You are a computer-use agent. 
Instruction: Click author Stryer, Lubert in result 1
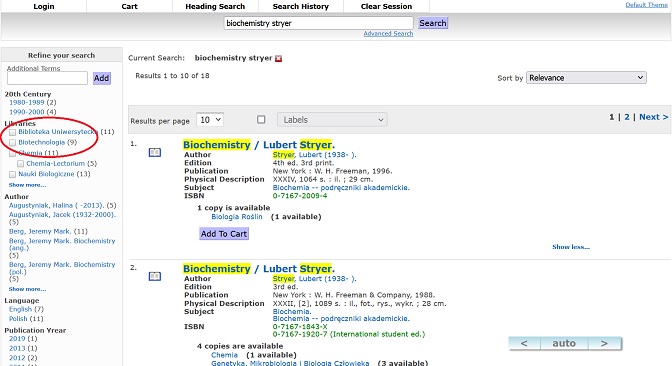pos(314,155)
